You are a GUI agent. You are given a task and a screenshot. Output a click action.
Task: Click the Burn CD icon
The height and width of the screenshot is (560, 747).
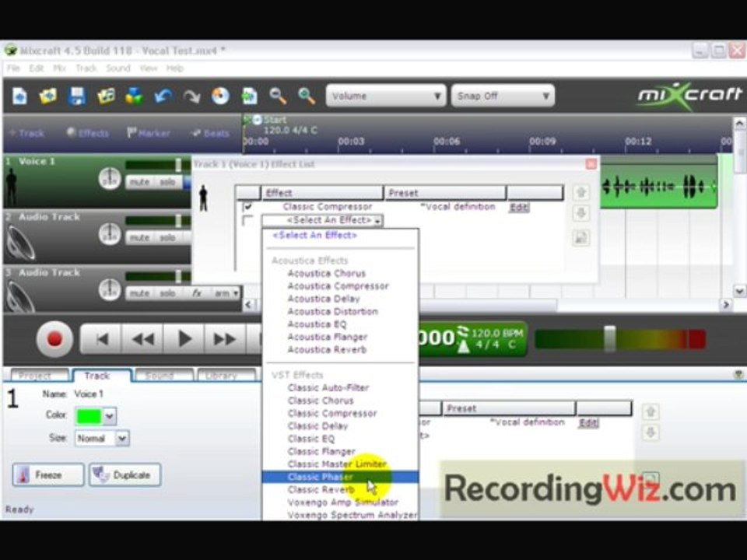(x=220, y=96)
